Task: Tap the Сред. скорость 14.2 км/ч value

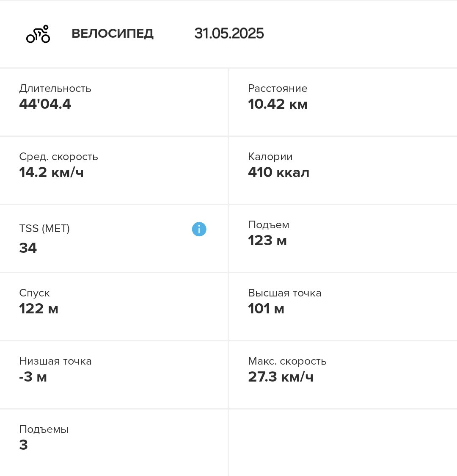Action: 51,172
